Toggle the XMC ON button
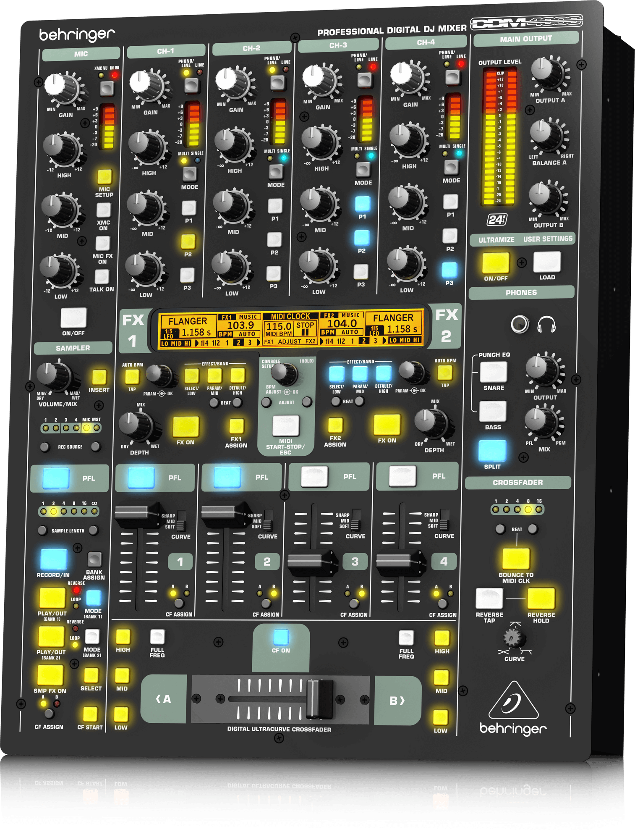The image size is (635, 840). click(103, 210)
